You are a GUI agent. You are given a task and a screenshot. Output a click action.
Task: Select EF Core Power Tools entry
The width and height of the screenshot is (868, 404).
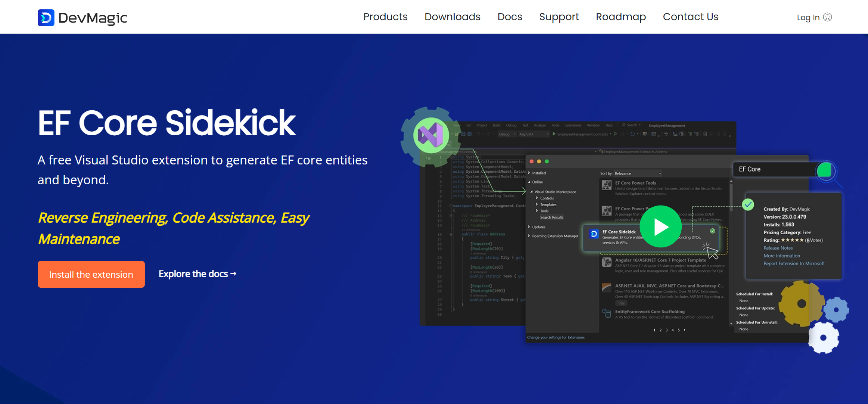[x=665, y=188]
